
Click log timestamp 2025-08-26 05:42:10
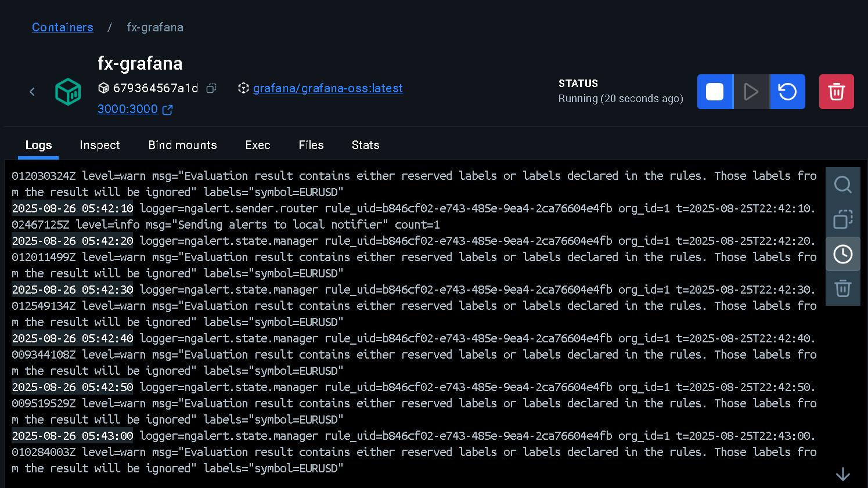73,208
